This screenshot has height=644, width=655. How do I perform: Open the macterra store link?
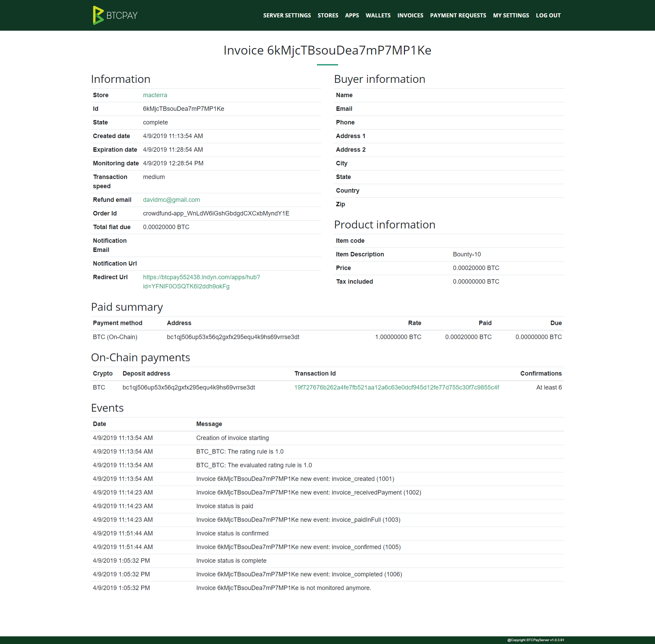[x=155, y=95]
